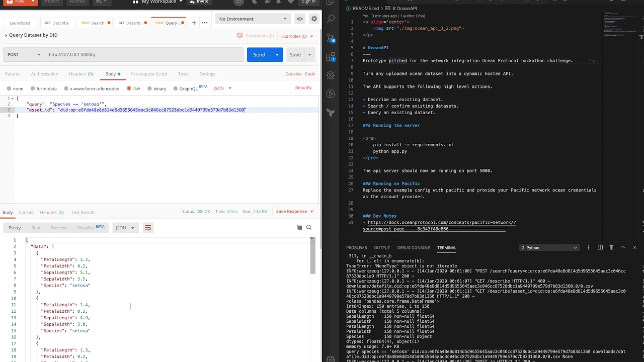Image resolution: width=644 pixels, height=362 pixels.
Task: Copy the response with the copy icon
Action: pyautogui.click(x=299, y=227)
